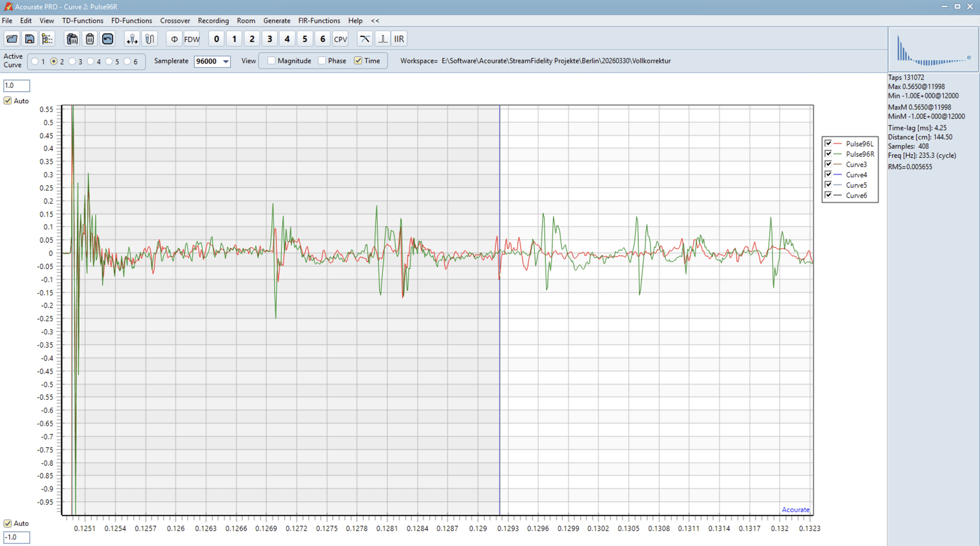Open the Samplerate dropdown

tap(226, 61)
